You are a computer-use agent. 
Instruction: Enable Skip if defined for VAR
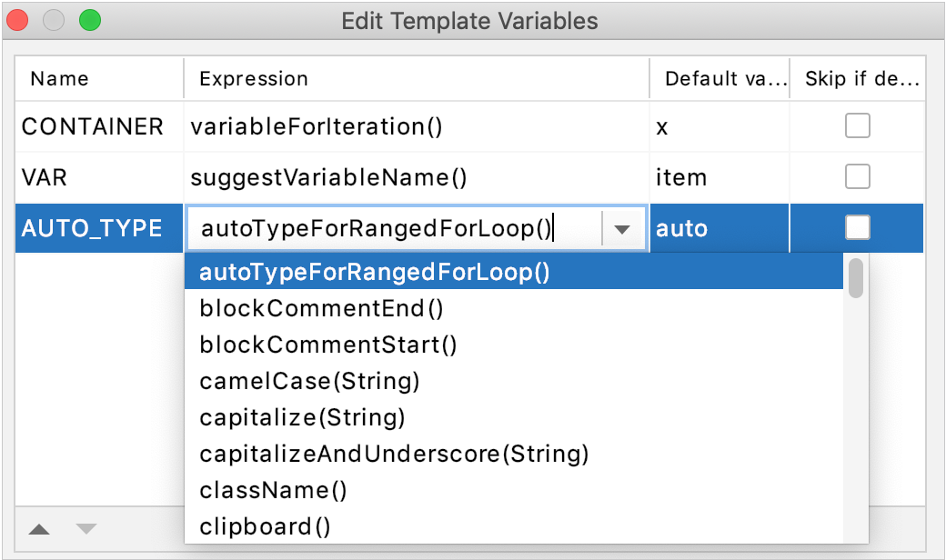(857, 176)
